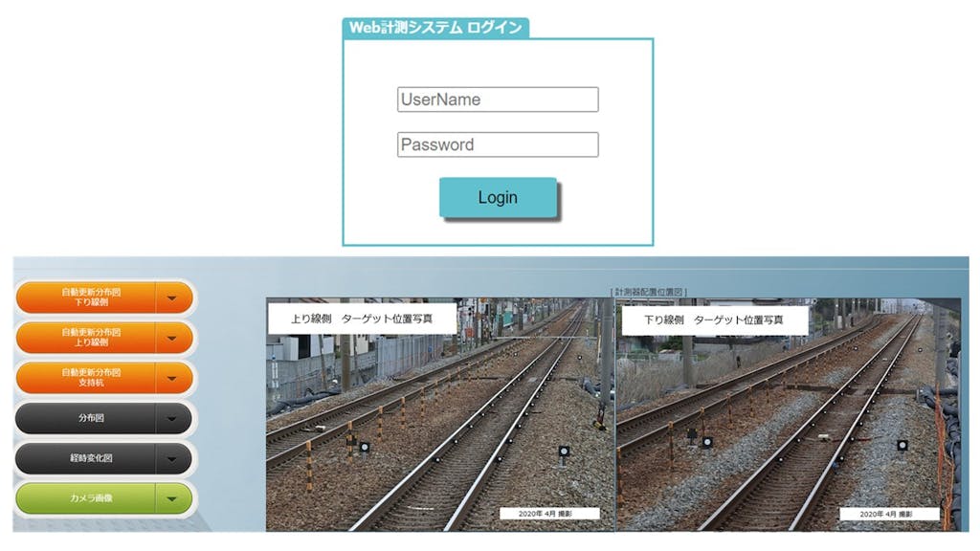Open the 自動更新分布図 下り線側 menu button
Viewport: 980px width, 551px height.
click(x=87, y=298)
